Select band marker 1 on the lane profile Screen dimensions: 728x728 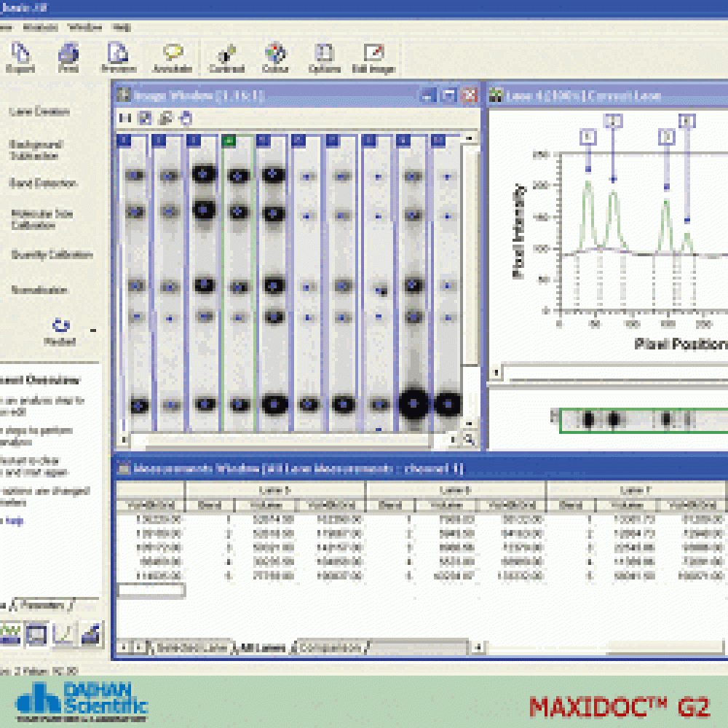pyautogui.click(x=588, y=136)
